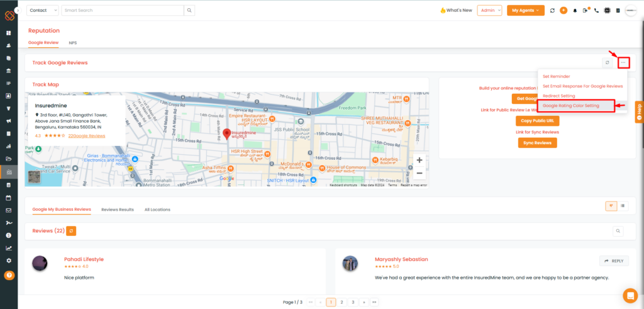
Task: Click the red Insuredmine map pin
Action: [x=226, y=135]
